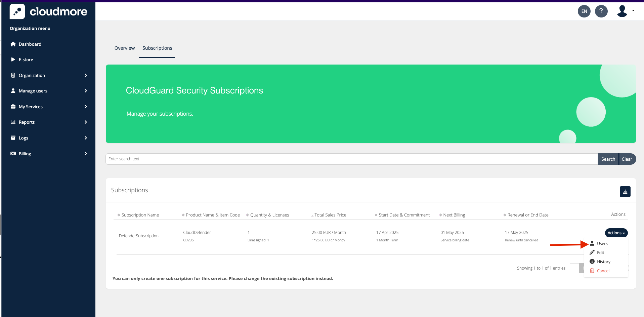Select Cancel in the Actions menu
This screenshot has height=317, width=644.
pyautogui.click(x=603, y=270)
